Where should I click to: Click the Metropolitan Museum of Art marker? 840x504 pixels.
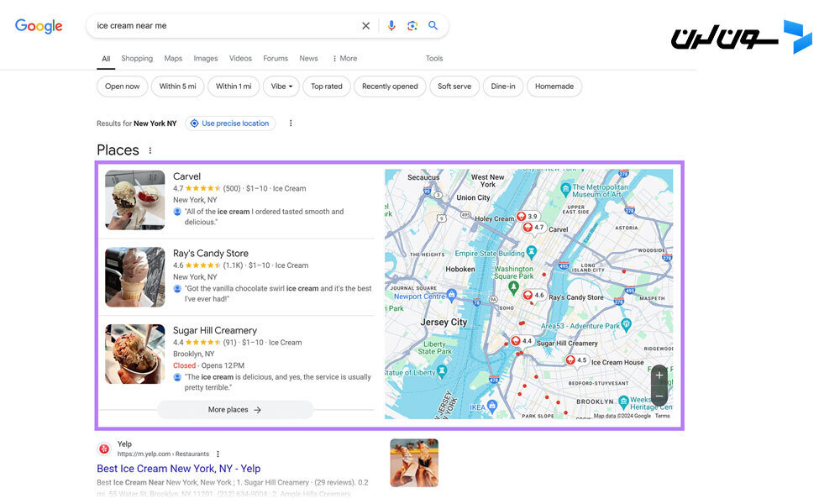pyautogui.click(x=565, y=188)
